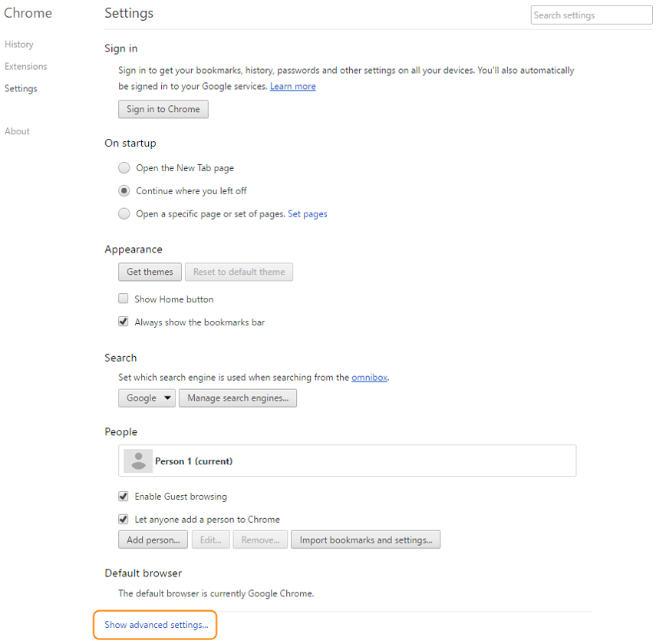Choose 'Open a specific page' radio button

coord(124,214)
